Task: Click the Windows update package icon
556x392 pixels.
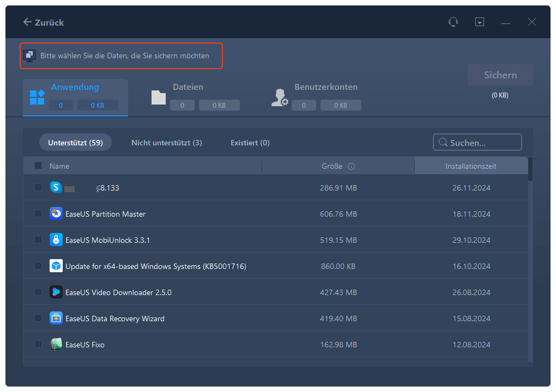Action: point(56,266)
